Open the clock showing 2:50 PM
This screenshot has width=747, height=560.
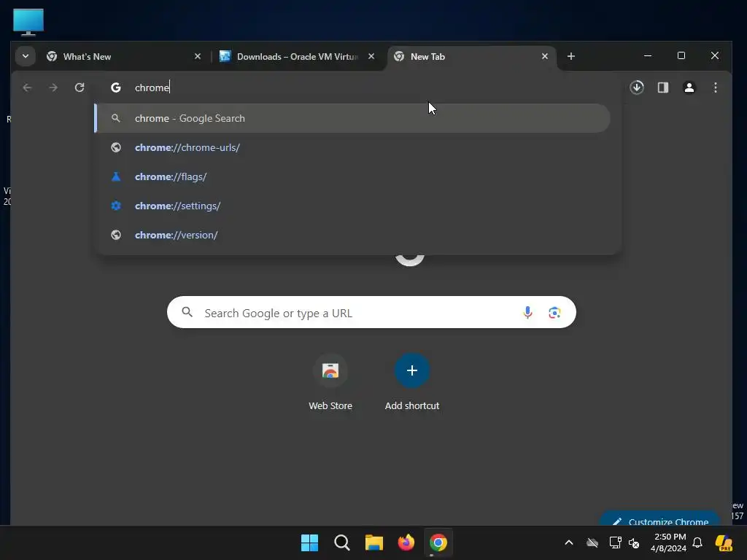(x=669, y=542)
